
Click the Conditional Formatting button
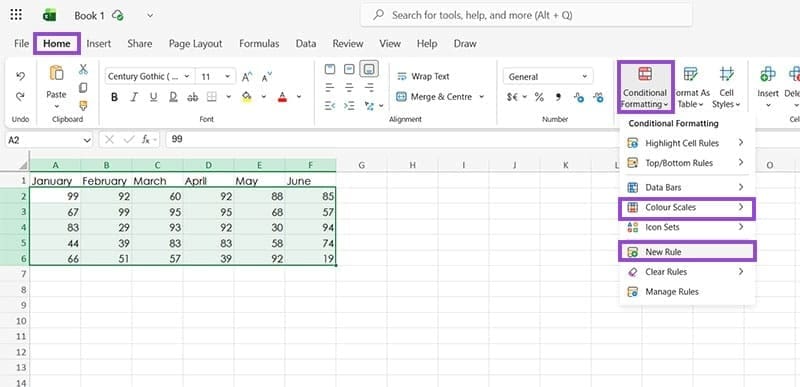point(645,87)
